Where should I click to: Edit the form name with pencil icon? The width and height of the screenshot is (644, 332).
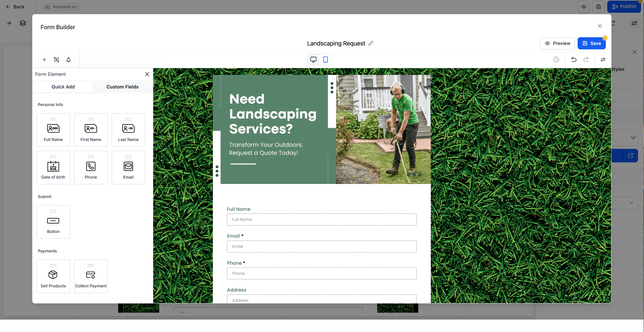tap(371, 43)
